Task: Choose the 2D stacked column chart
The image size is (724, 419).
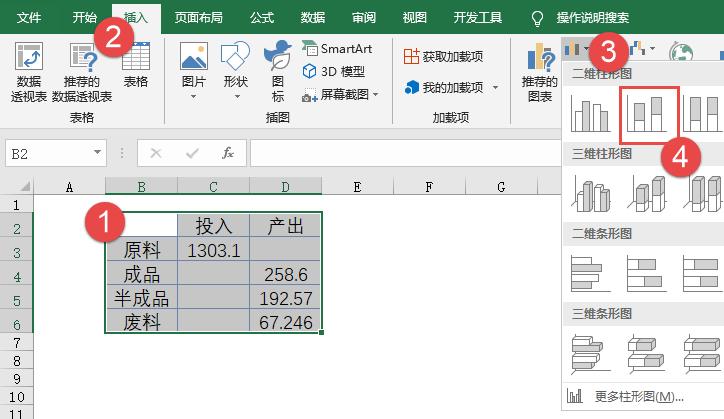Action: pyautogui.click(x=649, y=115)
